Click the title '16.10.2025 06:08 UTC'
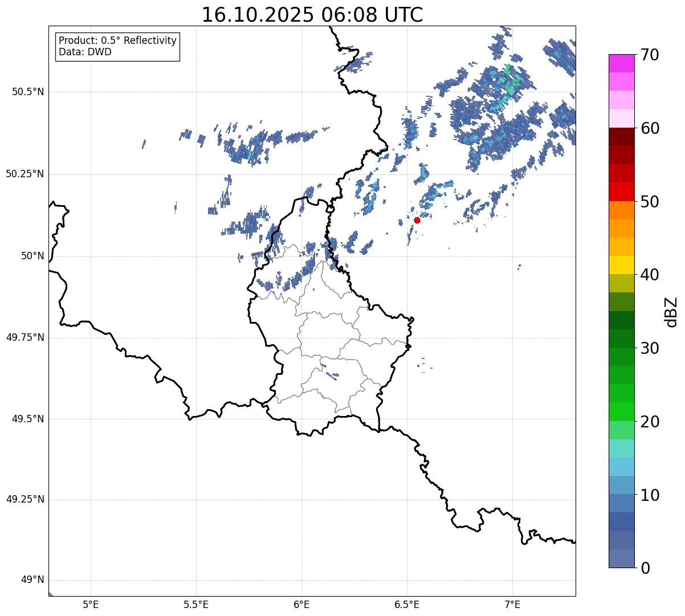Viewport: 685px width, 616px height. (312, 15)
